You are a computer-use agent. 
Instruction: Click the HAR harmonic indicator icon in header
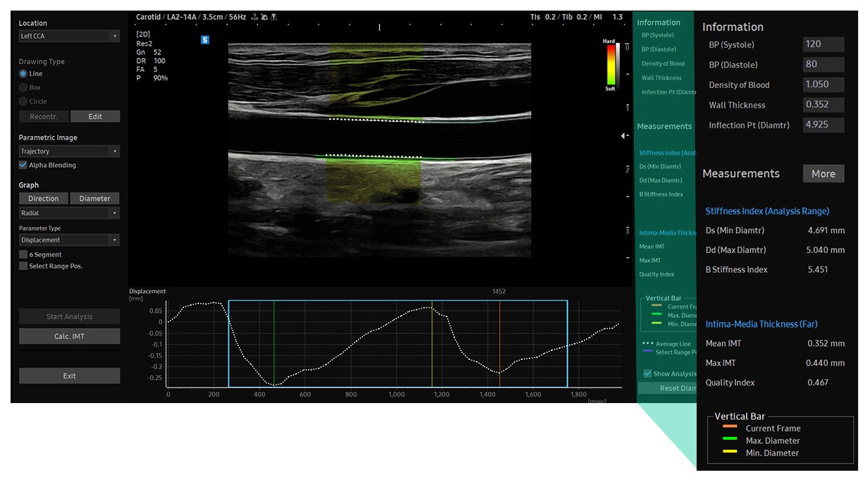[x=254, y=17]
